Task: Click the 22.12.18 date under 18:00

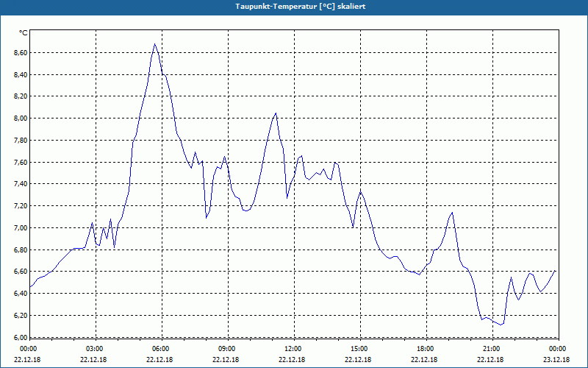Action: coord(424,359)
